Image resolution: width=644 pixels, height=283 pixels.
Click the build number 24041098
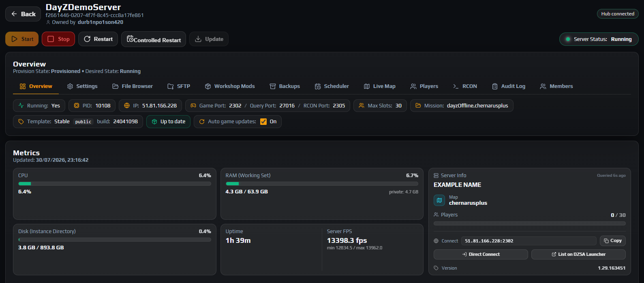[x=126, y=122]
